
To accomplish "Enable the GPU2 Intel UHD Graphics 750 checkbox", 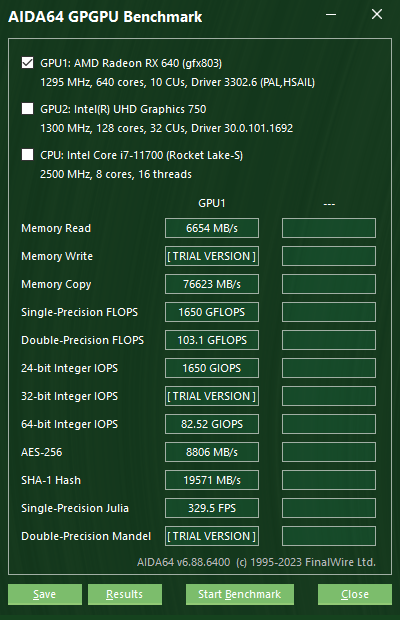I will point(27,109).
